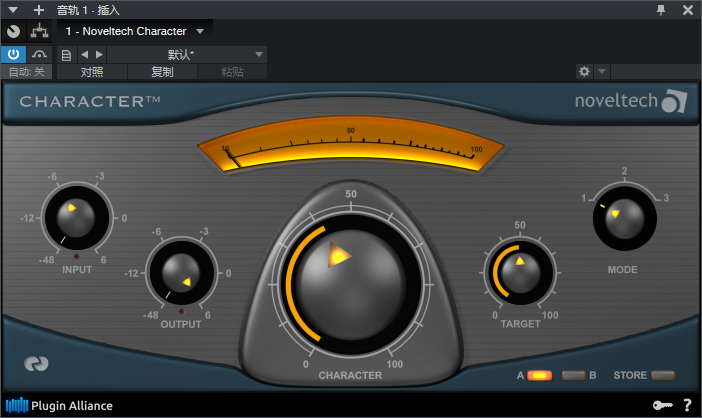Add a new insert with the plus icon
The width and height of the screenshot is (702, 418).
click(39, 10)
